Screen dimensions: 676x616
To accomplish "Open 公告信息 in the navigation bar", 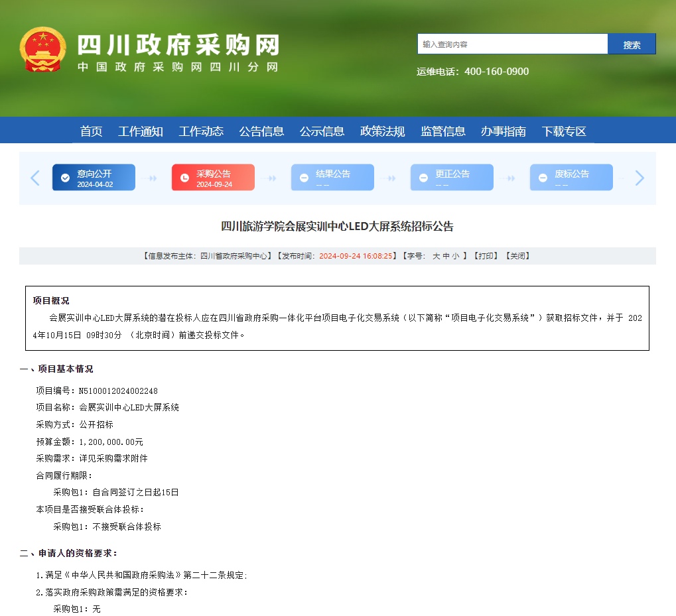I will (261, 131).
